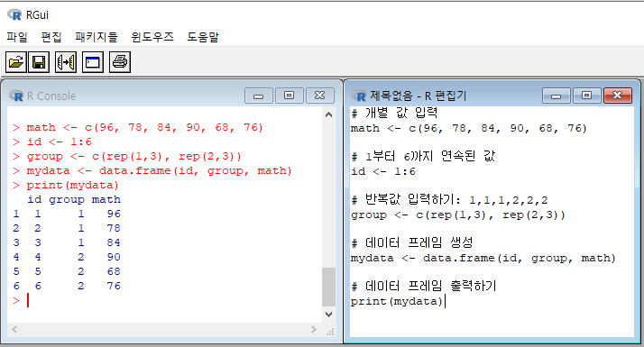Maximize the R 편집기 editor window
The height and width of the screenshot is (347, 644).
coord(587,96)
